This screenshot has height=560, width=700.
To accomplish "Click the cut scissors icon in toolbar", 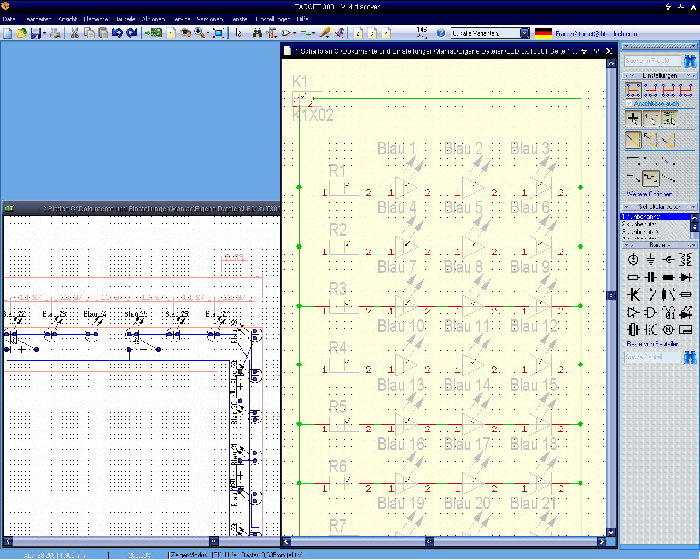I will point(75,33).
